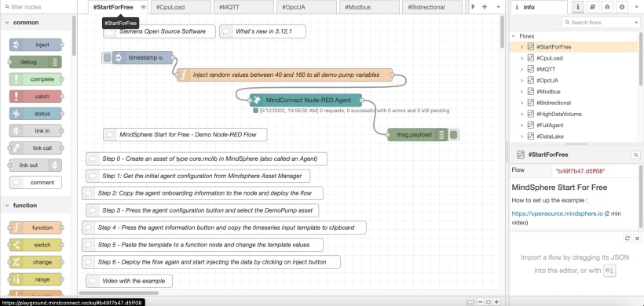The width and height of the screenshot is (644, 306).
Task: Switch to the #Modbus flow tab
Action: point(368,7)
